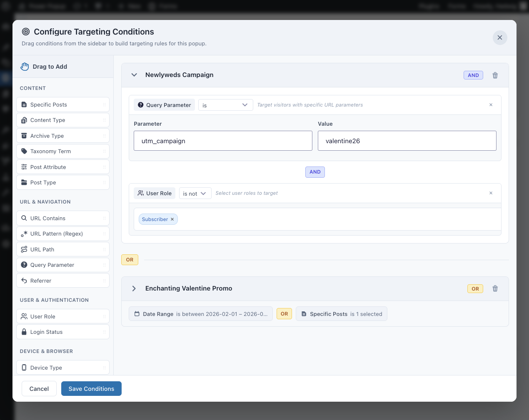Image resolution: width=529 pixels, height=420 pixels.
Task: Open the Query Parameter 'is' operator dropdown
Action: [x=225, y=105]
